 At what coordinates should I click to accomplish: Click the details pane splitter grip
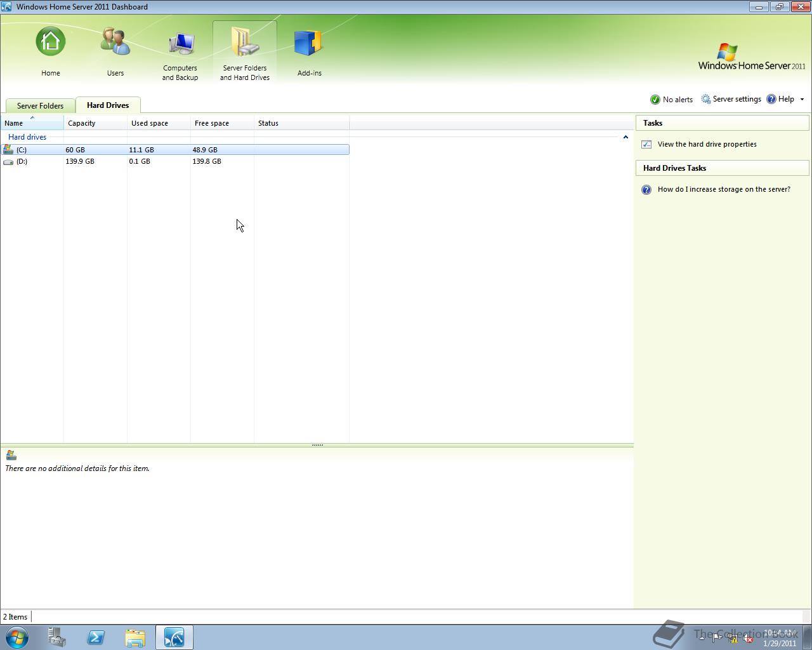click(317, 445)
